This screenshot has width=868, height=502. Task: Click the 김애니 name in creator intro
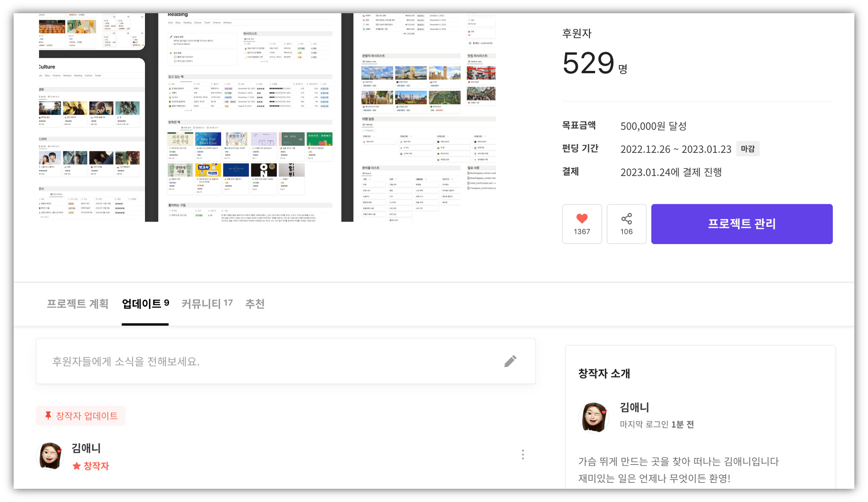[634, 407]
